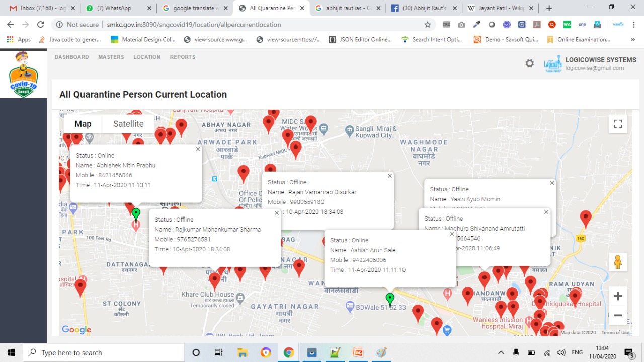This screenshot has width=644, height=362.
Task: Click the map zoom out minus button
Action: 618,316
